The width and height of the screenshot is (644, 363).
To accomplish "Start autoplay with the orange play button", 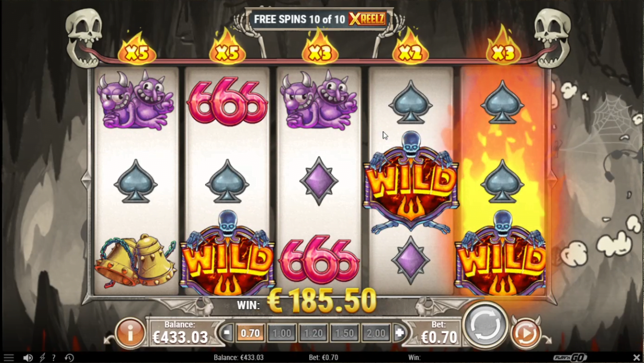I will (x=525, y=333).
